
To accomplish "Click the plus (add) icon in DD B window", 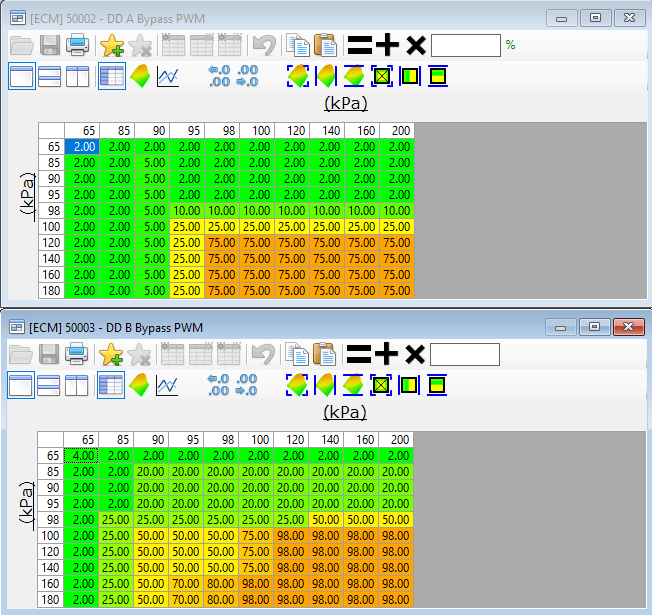I will tap(387, 354).
